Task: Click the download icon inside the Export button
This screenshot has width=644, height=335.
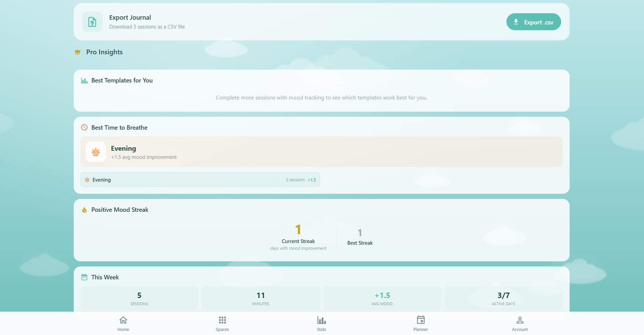Action: 516,22
